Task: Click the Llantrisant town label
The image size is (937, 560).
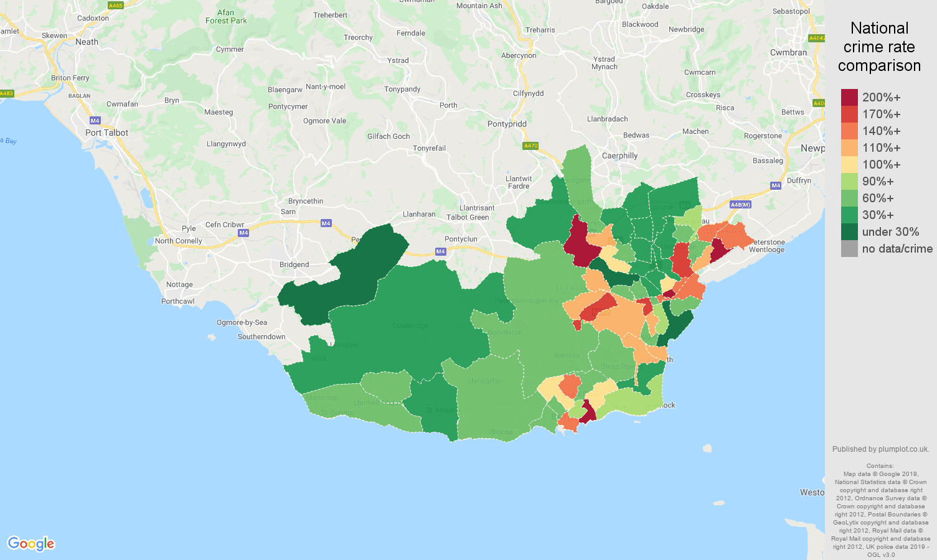Action: click(477, 208)
